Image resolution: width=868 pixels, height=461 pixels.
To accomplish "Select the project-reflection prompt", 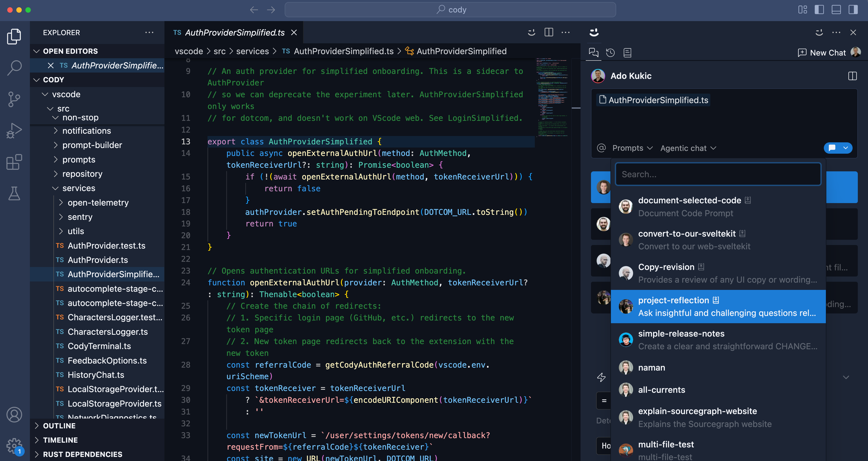I will (718, 306).
